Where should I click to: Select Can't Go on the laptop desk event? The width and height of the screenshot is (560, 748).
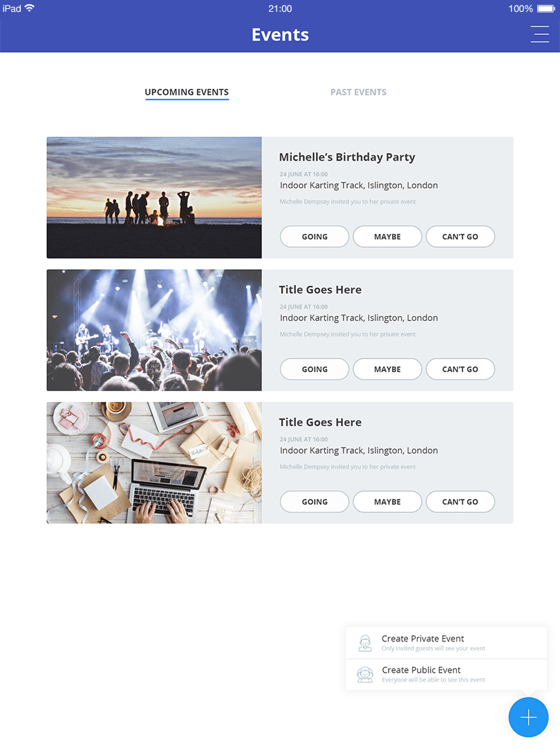[x=460, y=502]
